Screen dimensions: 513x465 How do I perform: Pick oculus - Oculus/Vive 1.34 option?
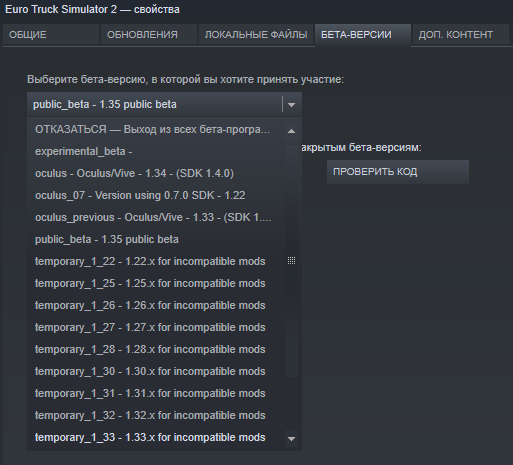click(156, 173)
